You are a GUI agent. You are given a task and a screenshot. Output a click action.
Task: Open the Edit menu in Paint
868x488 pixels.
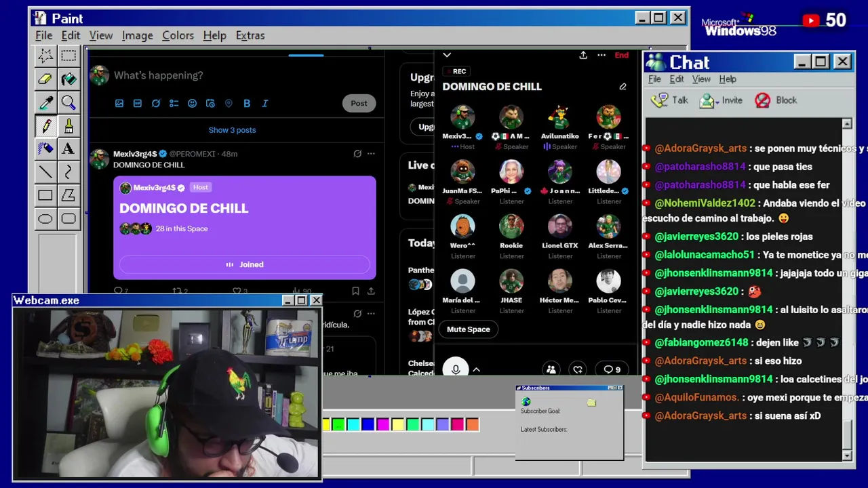pos(71,35)
